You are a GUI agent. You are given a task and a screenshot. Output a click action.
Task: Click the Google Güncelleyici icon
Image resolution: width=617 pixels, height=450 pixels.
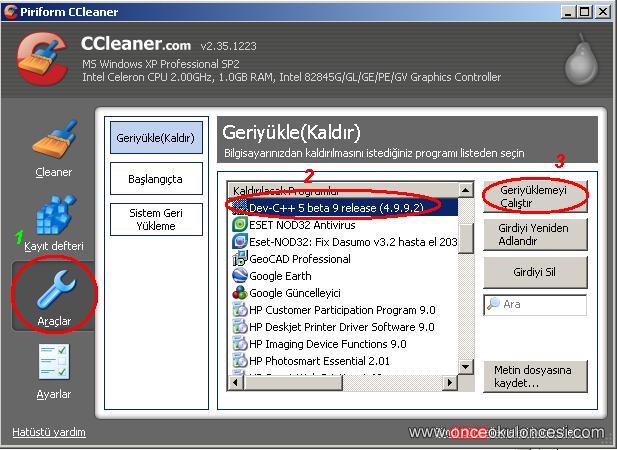click(240, 293)
